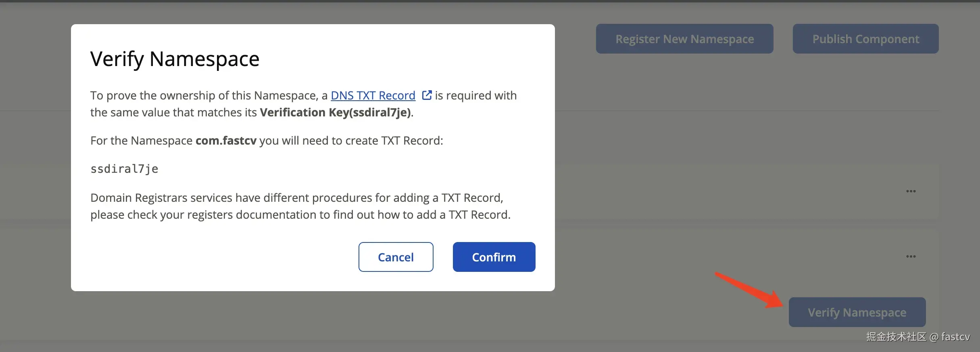Select the monospace ssdiral7je TXT record value
The height and width of the screenshot is (352, 980).
[124, 169]
